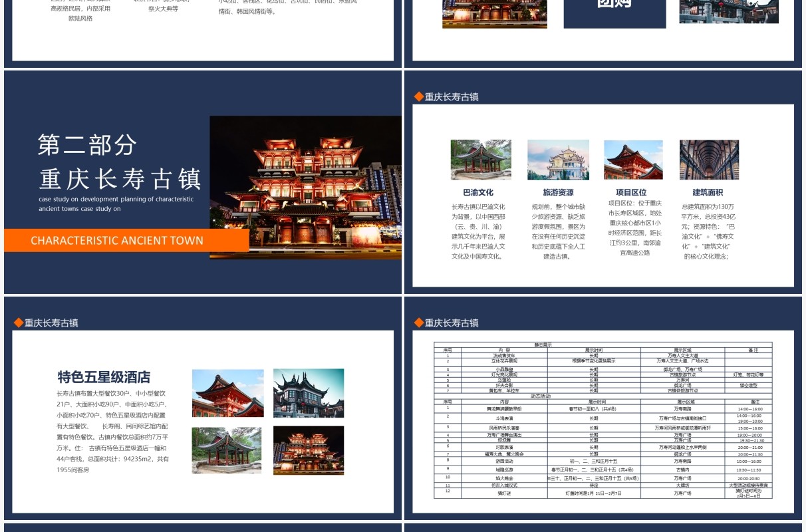This screenshot has height=532, width=806.
Task: Click dark pagoda photo on hotel slide
Action: point(309,393)
